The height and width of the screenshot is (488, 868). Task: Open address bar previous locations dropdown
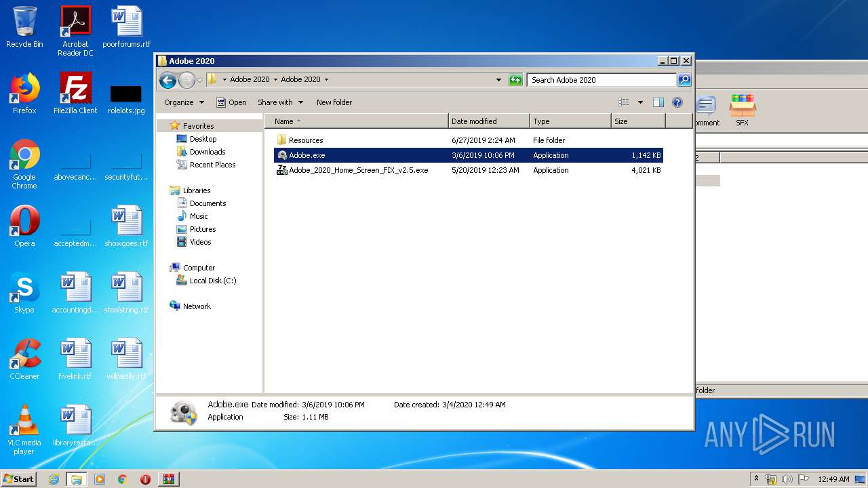tap(498, 80)
